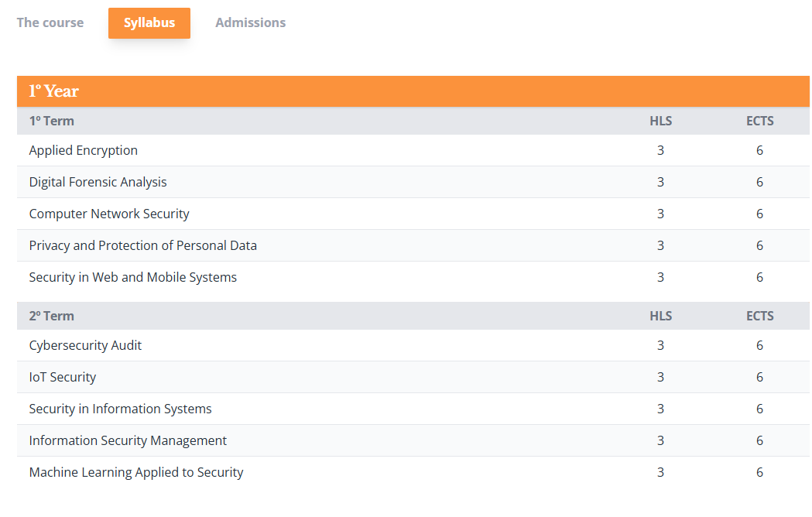
Task: Click the 1° Term section label
Action: 52,121
